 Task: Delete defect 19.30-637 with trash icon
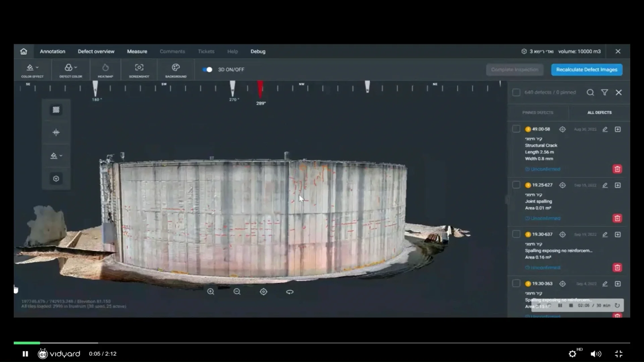(x=617, y=267)
